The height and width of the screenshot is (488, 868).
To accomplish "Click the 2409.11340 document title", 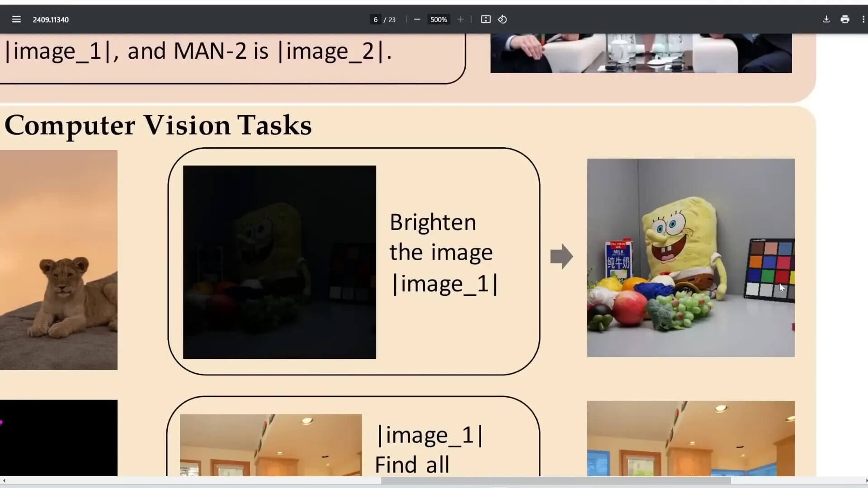I will tap(51, 19).
